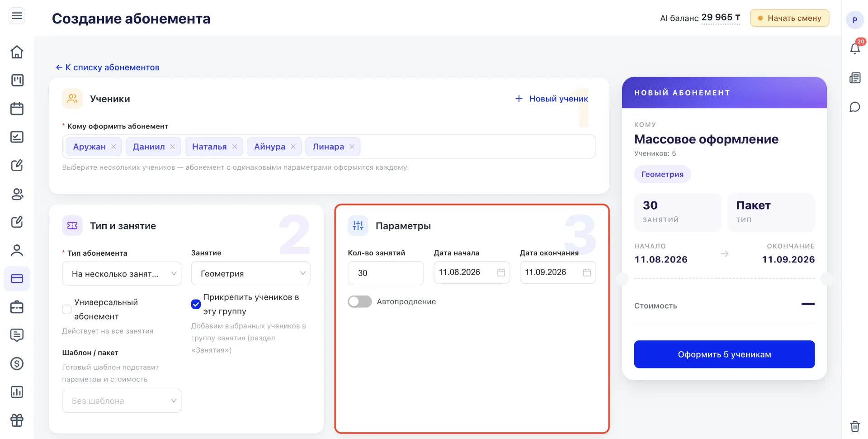Open the bar chart reports sidebar icon
The width and height of the screenshot is (868, 439).
tap(17, 392)
